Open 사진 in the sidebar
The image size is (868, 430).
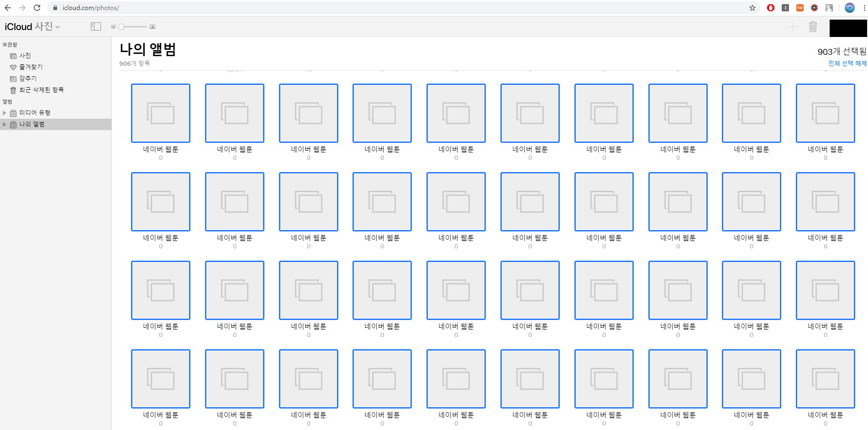click(x=25, y=56)
